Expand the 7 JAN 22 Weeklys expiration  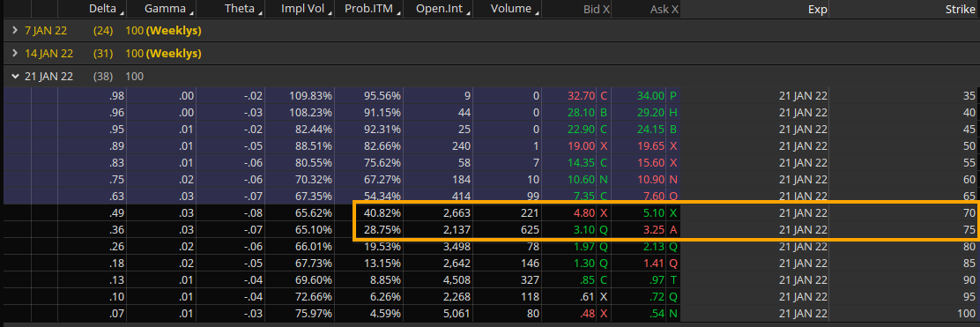point(16,30)
